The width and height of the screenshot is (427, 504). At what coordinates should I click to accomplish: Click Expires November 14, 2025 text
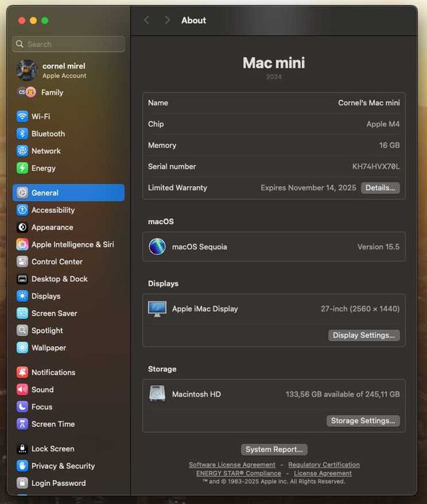[x=309, y=187]
